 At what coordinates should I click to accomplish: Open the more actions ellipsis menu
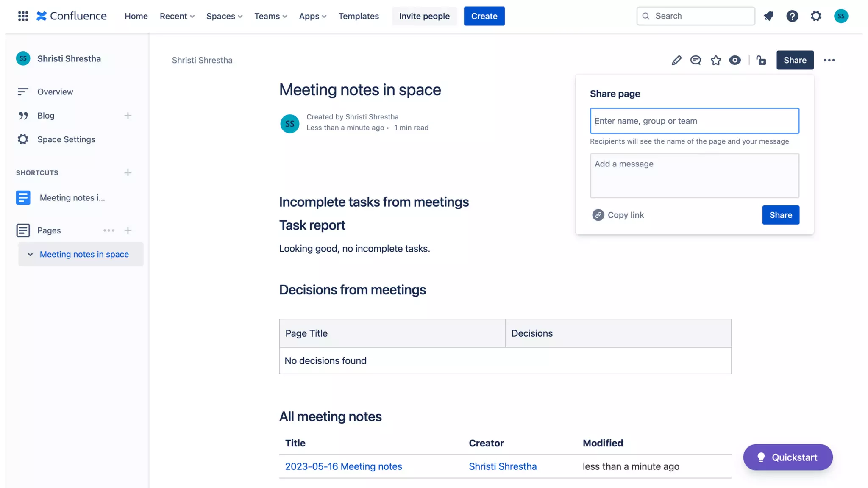(x=829, y=60)
